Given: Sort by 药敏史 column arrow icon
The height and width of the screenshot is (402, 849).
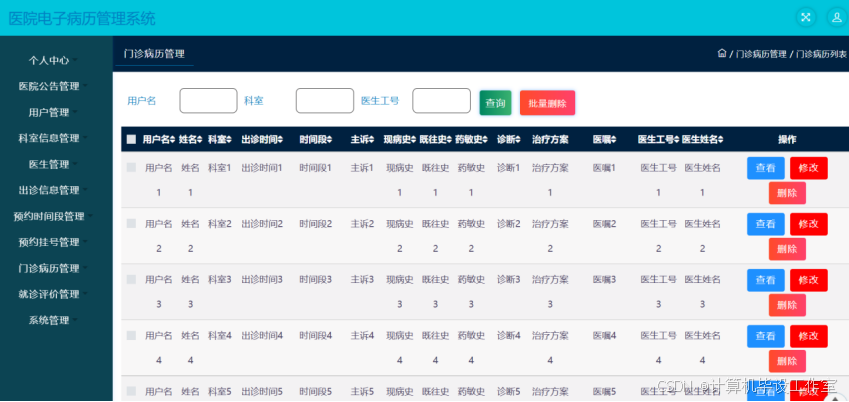Looking at the screenshot, I should pyautogui.click(x=485, y=140).
